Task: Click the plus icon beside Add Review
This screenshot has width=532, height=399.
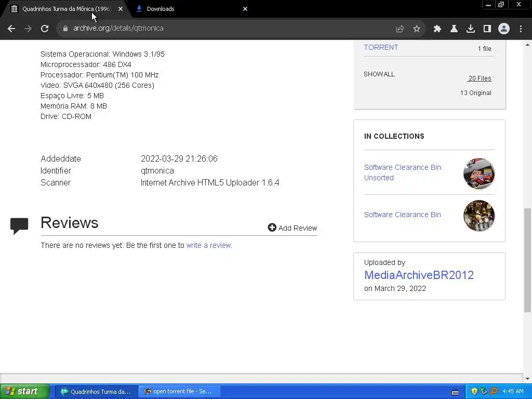Action: pyautogui.click(x=272, y=228)
